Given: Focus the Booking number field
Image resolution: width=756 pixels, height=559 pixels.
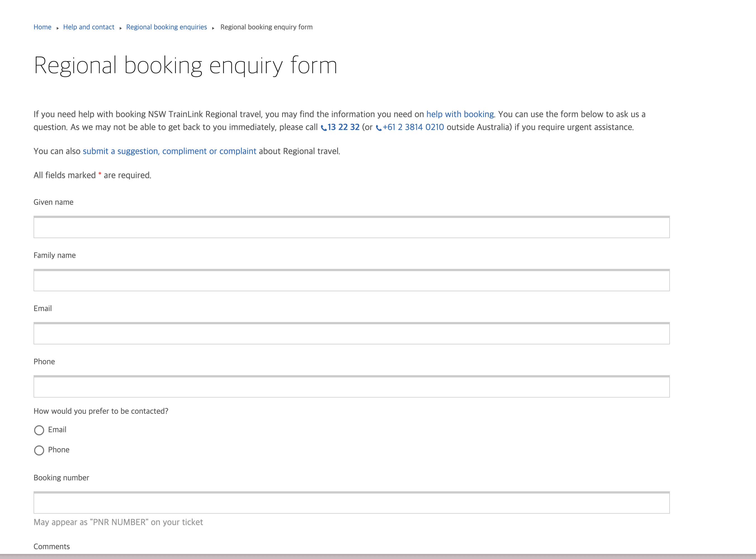Looking at the screenshot, I should [x=351, y=503].
